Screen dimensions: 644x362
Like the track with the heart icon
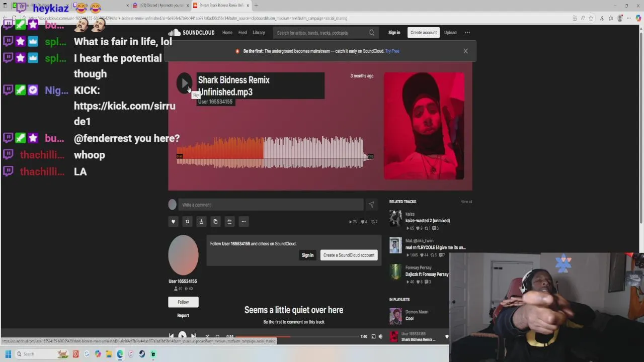[173, 222]
